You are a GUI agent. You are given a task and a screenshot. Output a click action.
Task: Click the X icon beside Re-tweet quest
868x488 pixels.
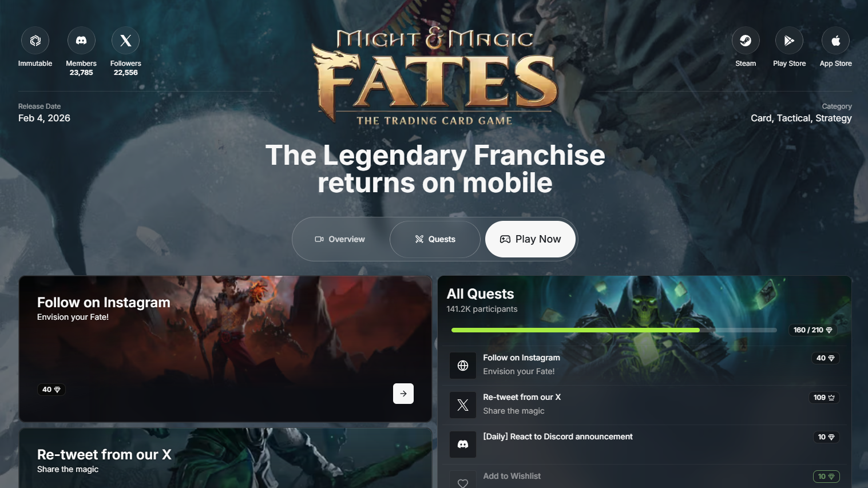pos(463,404)
